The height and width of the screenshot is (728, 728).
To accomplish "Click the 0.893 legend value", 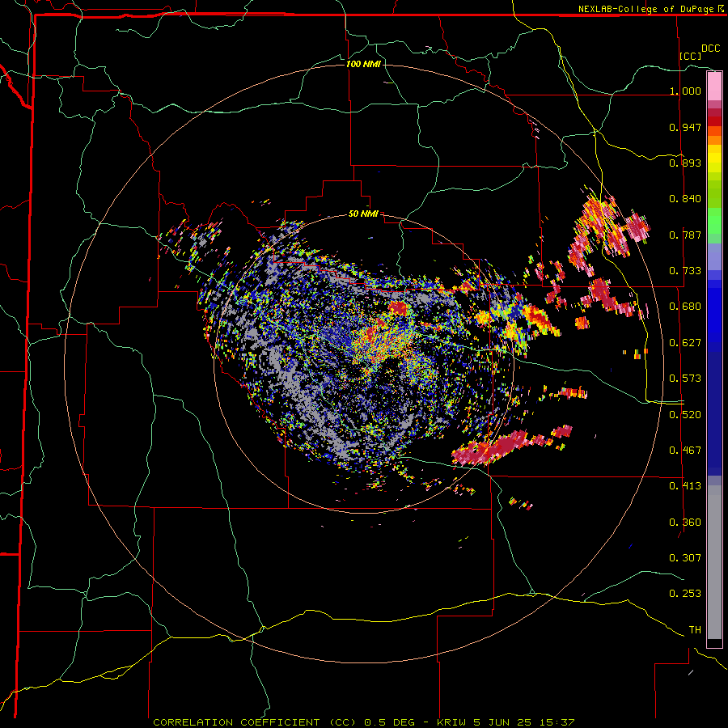I will [x=685, y=163].
